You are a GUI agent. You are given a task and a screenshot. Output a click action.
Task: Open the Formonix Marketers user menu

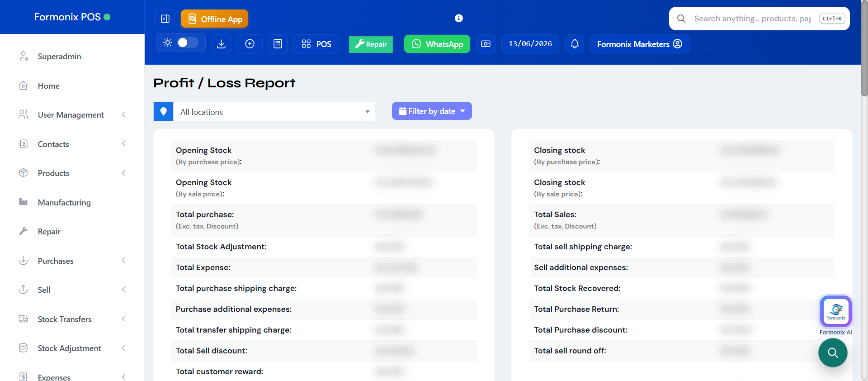tap(640, 44)
